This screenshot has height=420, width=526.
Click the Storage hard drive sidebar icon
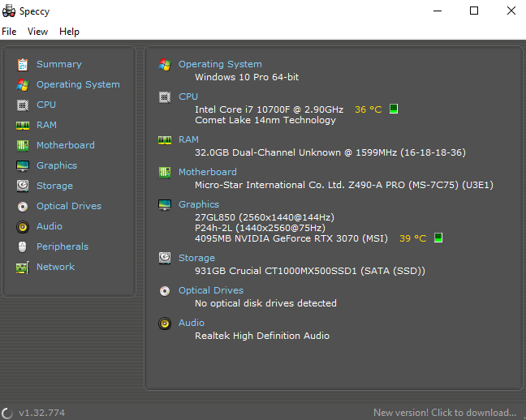[23, 186]
